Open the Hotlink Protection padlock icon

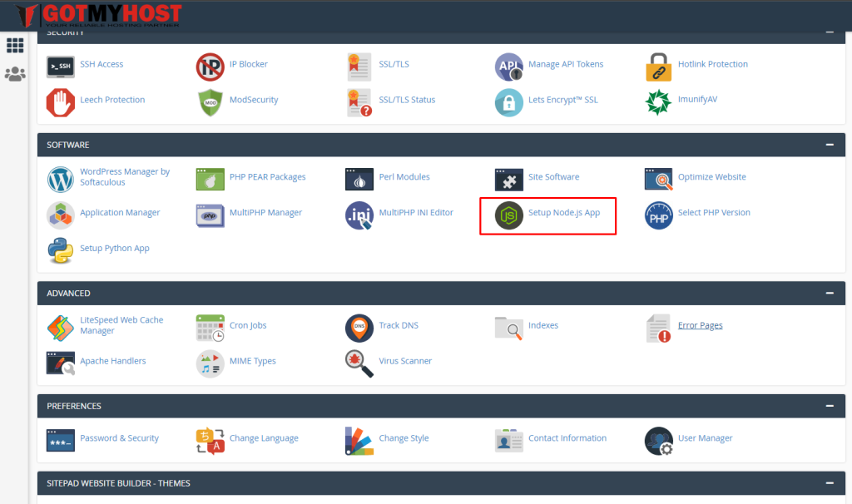pyautogui.click(x=658, y=67)
